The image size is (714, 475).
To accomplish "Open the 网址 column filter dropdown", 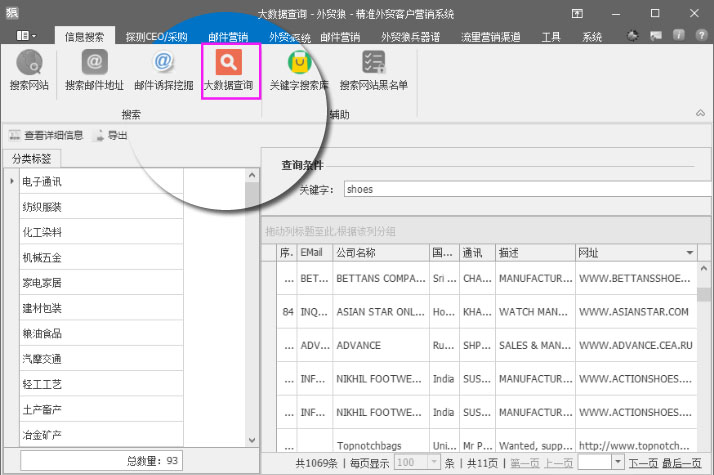I will pos(690,253).
